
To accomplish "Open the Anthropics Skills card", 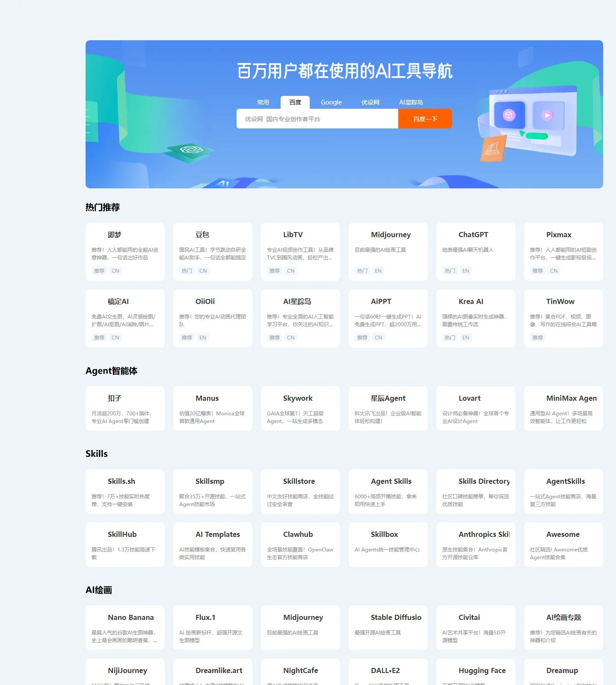I will (476, 545).
